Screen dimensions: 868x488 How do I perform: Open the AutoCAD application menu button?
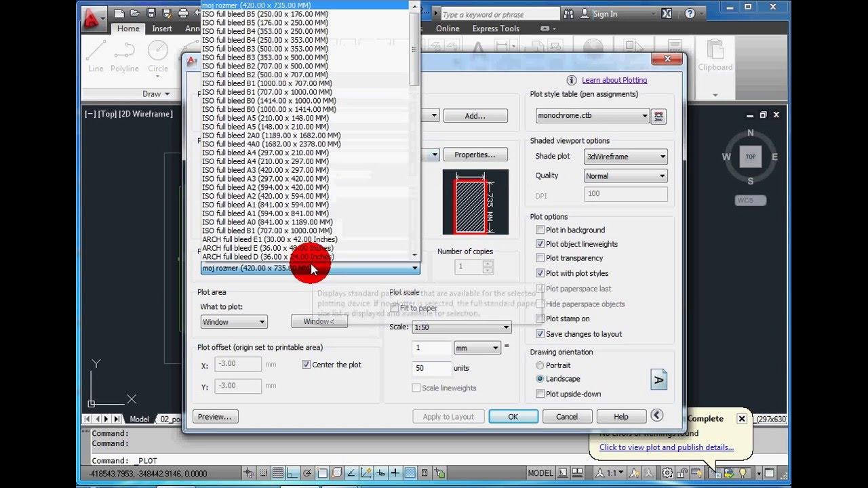pos(94,19)
